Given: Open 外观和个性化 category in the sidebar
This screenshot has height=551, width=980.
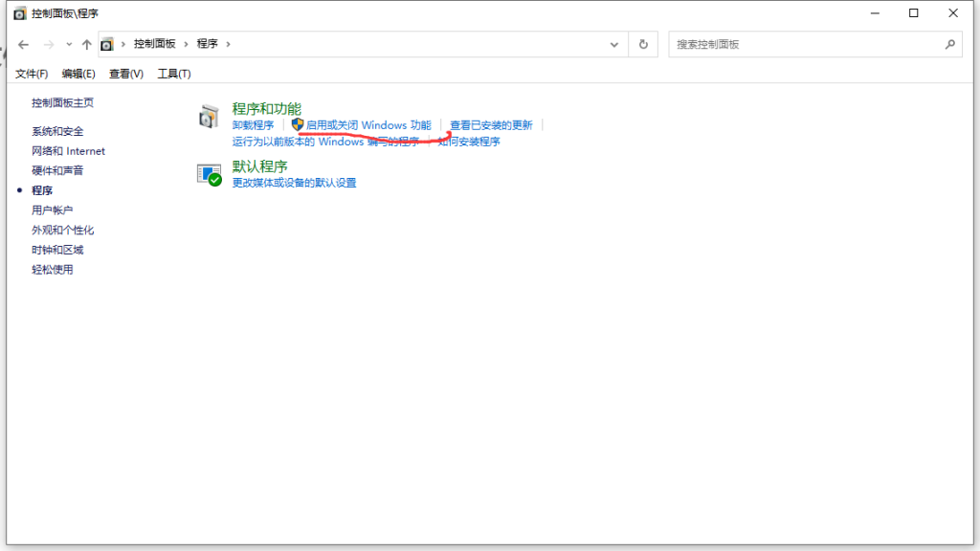Looking at the screenshot, I should pyautogui.click(x=62, y=231).
